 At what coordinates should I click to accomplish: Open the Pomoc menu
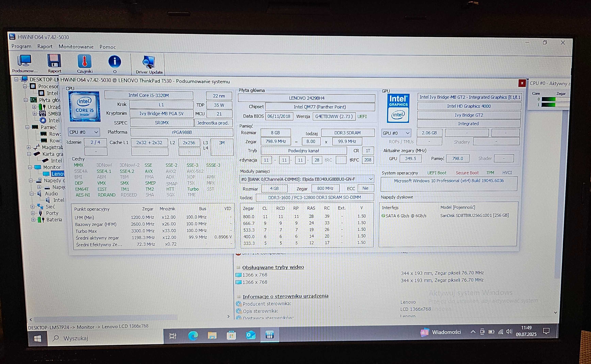pos(108,47)
